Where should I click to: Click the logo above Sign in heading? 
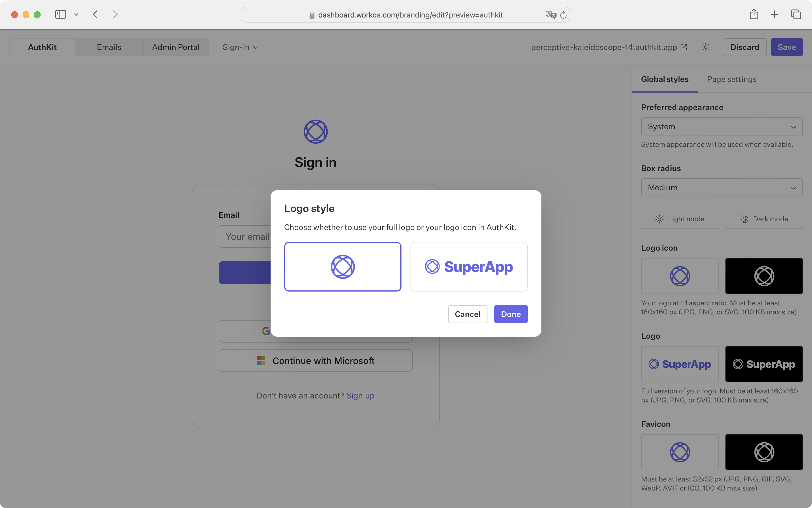[x=315, y=131]
